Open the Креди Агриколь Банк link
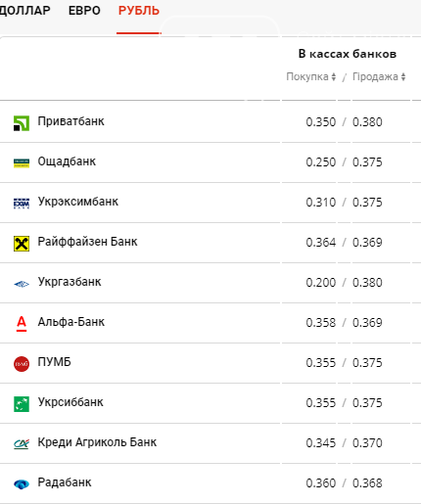The image size is (421, 504). (x=97, y=442)
